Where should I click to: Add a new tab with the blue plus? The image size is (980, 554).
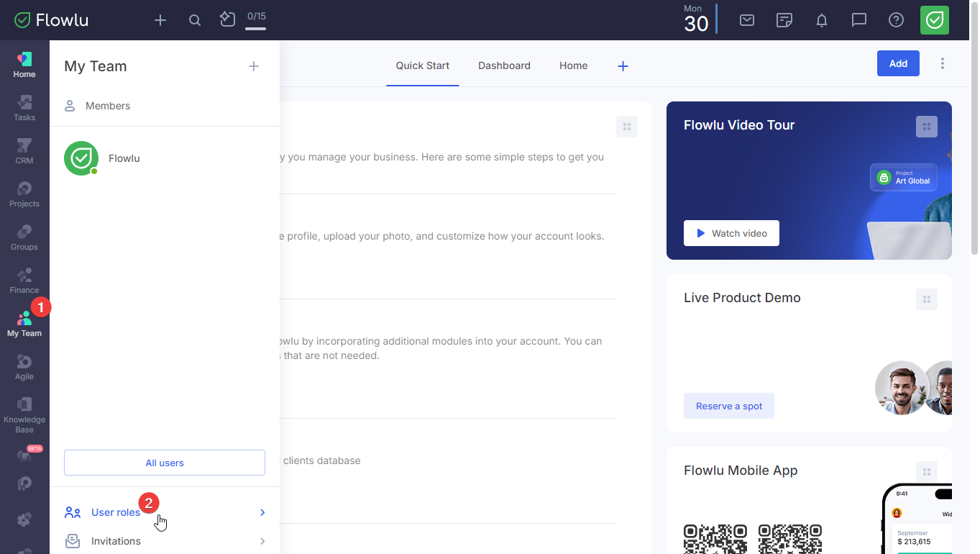coord(623,66)
